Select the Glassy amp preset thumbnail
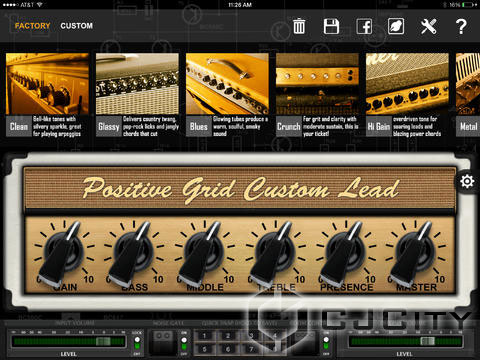The height and width of the screenshot is (360, 480). (x=137, y=84)
